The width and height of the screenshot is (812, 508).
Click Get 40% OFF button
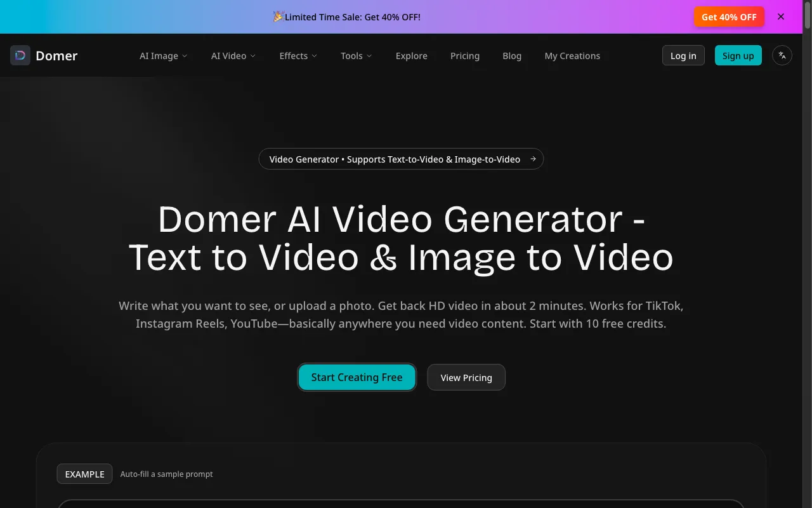click(729, 17)
